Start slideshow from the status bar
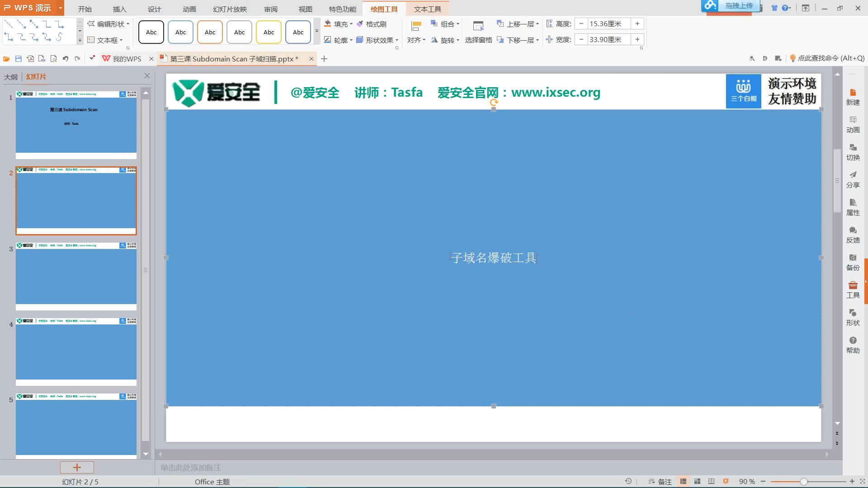 (x=726, y=482)
